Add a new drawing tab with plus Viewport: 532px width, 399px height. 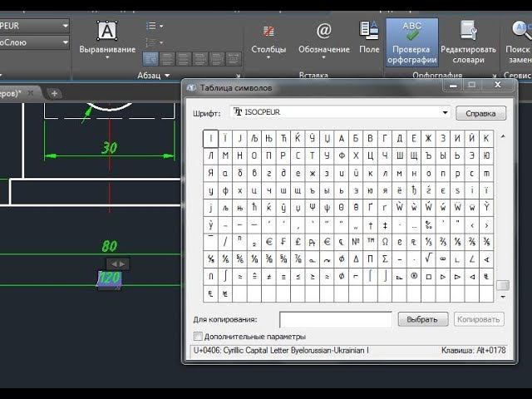pos(54,93)
